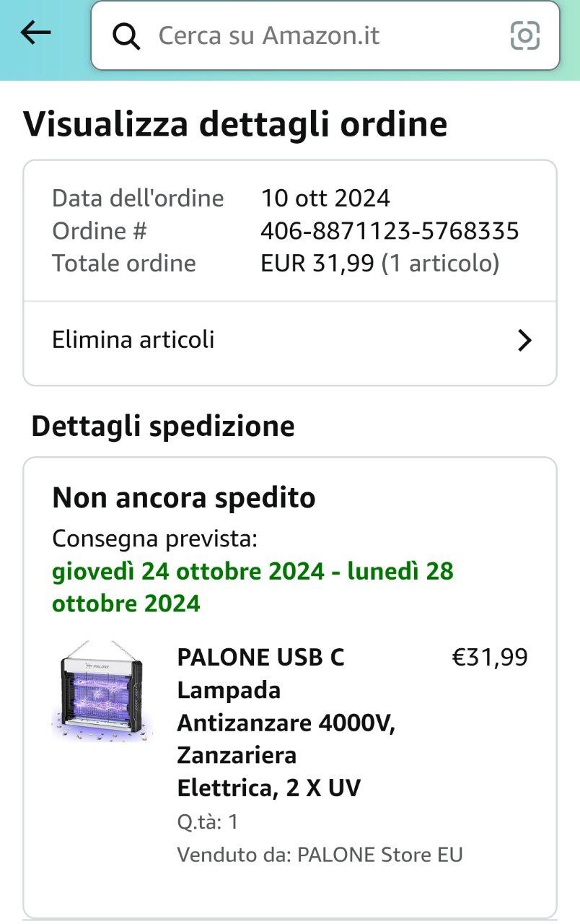Image resolution: width=580 pixels, height=924 pixels.
Task: Tap the Visualizza dettagli ordine page title
Action: pyautogui.click(x=235, y=123)
